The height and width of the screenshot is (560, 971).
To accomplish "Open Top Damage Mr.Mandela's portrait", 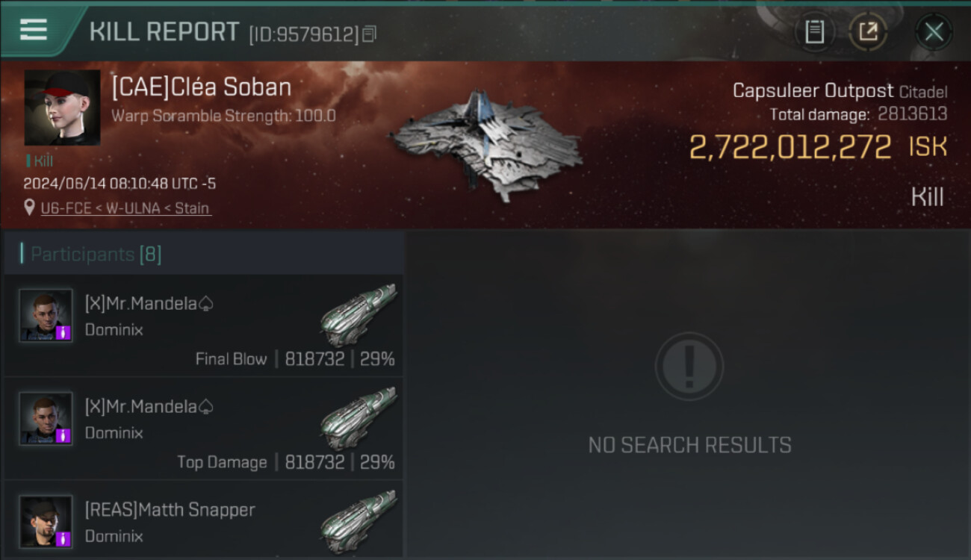I will [46, 418].
